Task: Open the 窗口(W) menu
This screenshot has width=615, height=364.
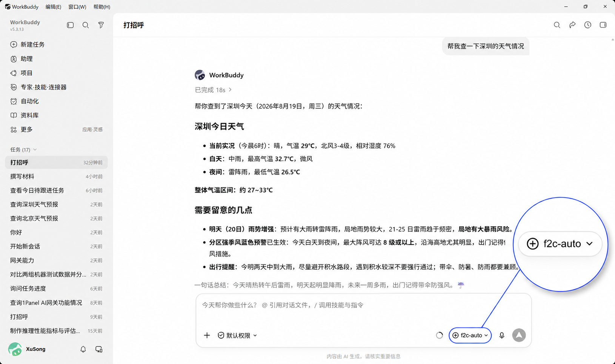Action: (77, 7)
